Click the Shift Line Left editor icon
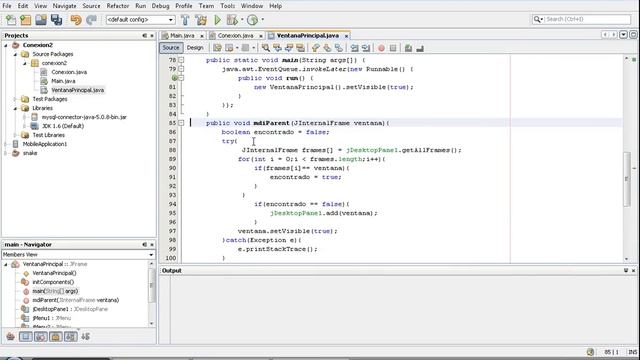640x360 pixels. tap(354, 48)
